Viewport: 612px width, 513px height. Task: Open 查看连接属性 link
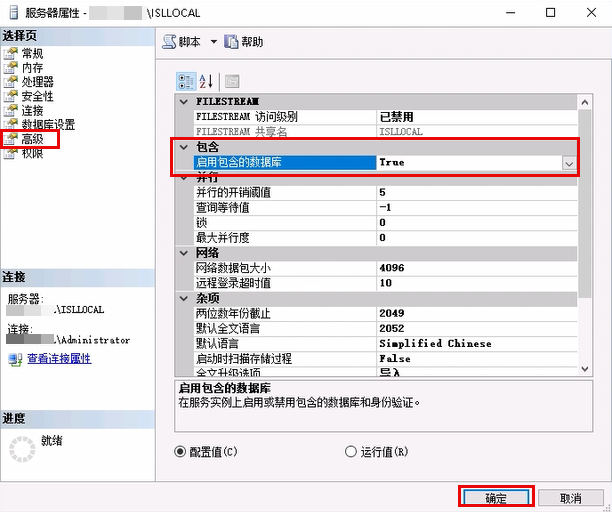tap(59, 358)
